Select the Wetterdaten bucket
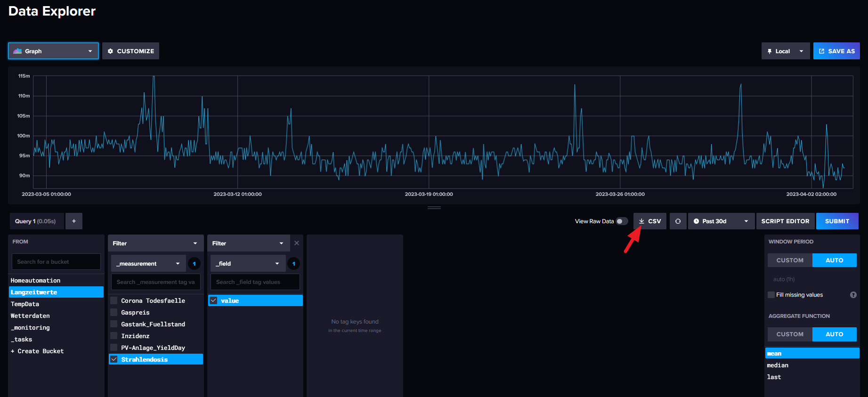 tap(56, 316)
